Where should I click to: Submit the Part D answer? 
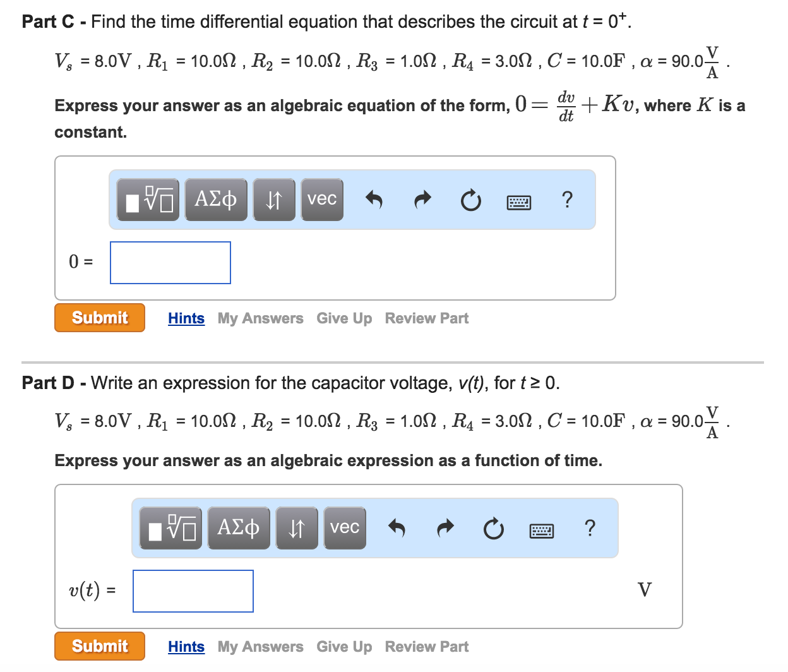pos(100,646)
